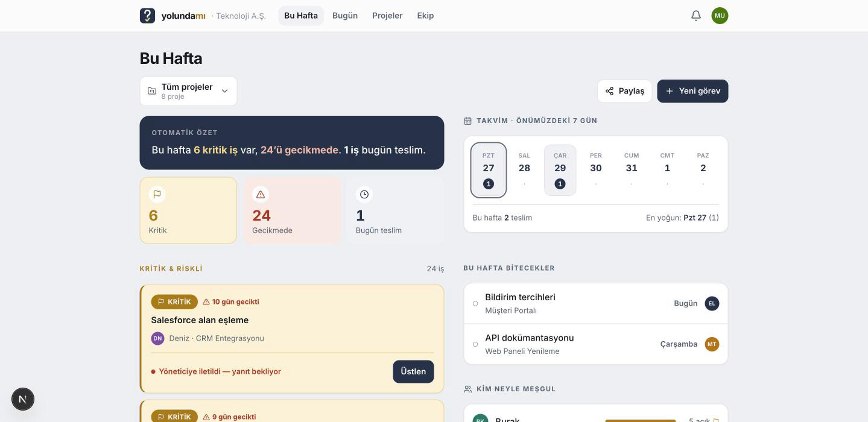Image resolution: width=868 pixels, height=422 pixels.
Task: Click Üstlen on Salesforce alan eşleme
Action: point(413,371)
